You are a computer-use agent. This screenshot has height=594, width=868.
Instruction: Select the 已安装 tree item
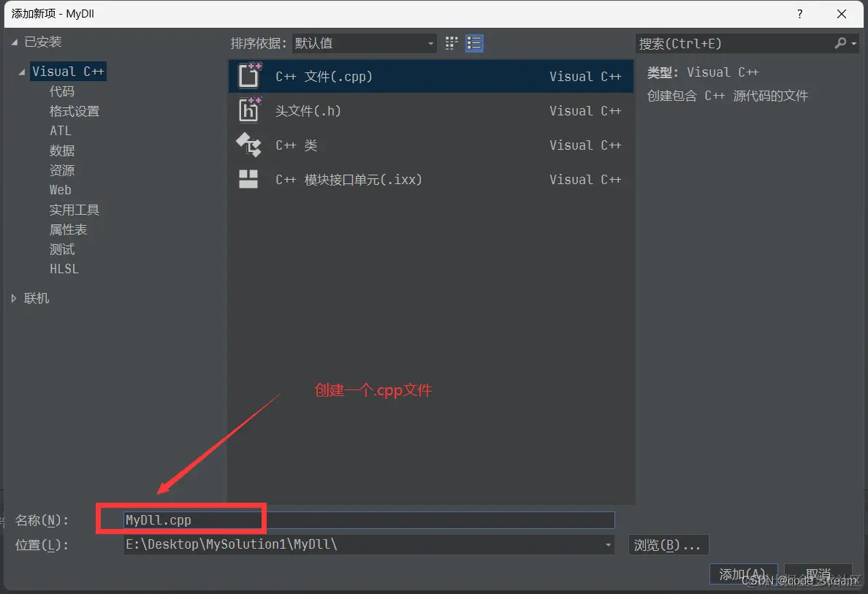[42, 42]
